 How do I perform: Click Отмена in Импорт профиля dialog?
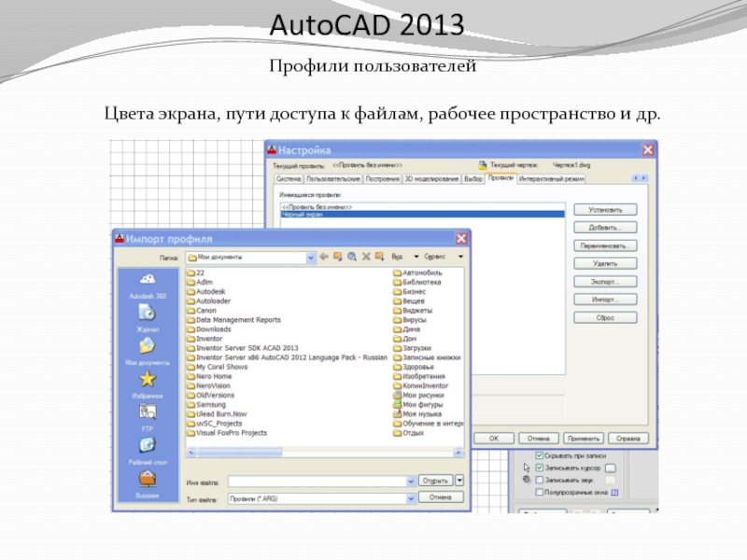click(441, 497)
